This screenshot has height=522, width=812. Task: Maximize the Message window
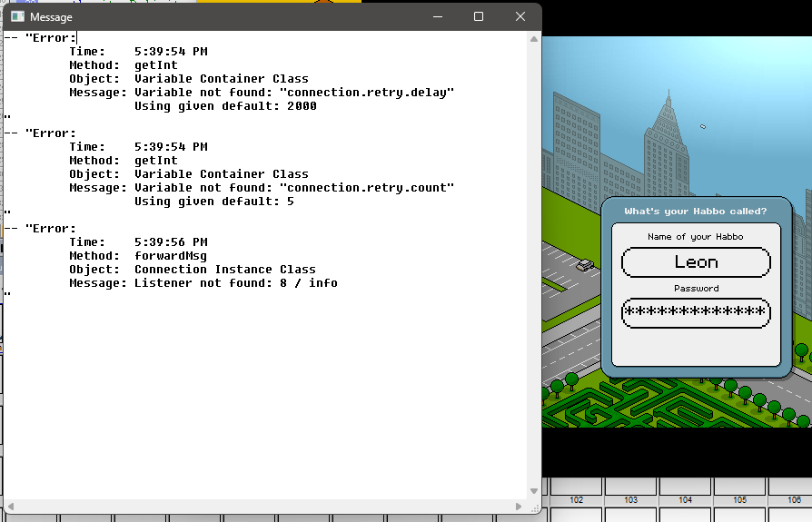pos(479,16)
